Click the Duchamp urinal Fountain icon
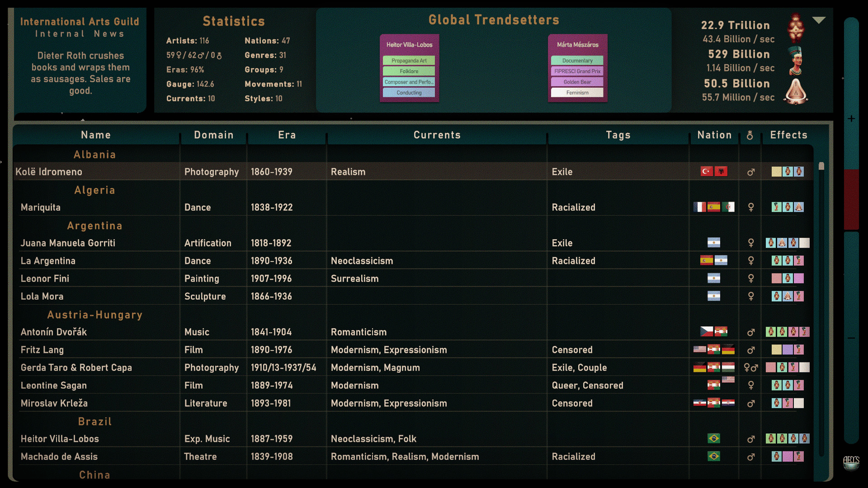This screenshot has width=868, height=488. [796, 91]
